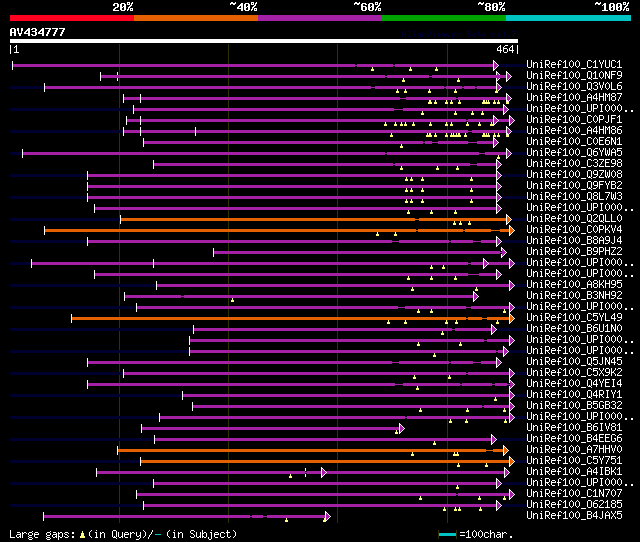The width and height of the screenshot is (640, 542).
Task: Click the orange alignment bar of Q2QLL0
Action: click(x=316, y=220)
